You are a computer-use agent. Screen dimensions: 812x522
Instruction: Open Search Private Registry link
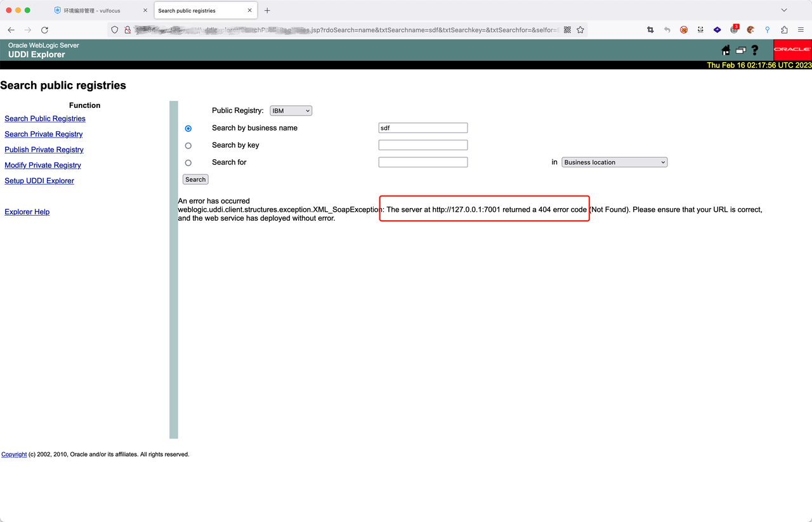point(44,134)
